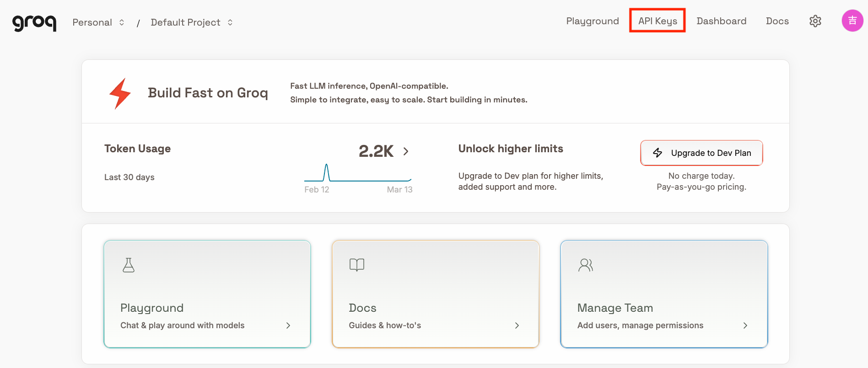
Task: Click the token usage sparkline chart
Action: point(357,174)
